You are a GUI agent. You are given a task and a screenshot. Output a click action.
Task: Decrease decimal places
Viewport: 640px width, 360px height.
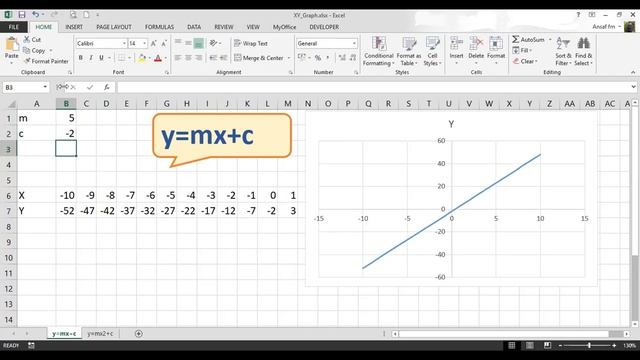point(352,58)
